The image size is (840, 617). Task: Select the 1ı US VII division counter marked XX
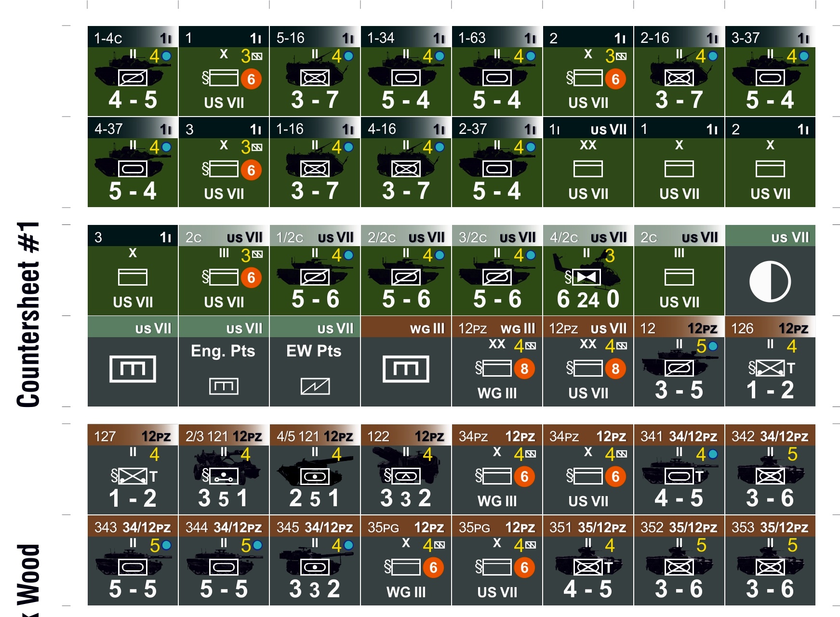[x=588, y=162]
